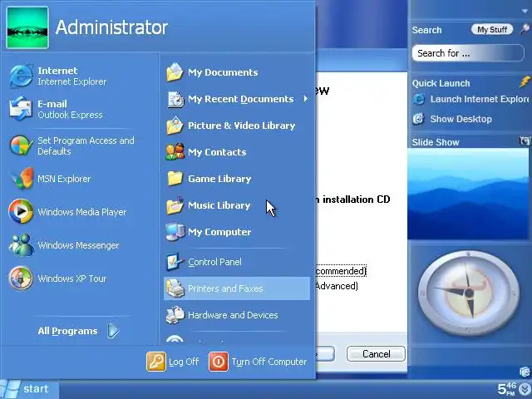
Task: Click the Log Off key icon
Action: tap(156, 362)
